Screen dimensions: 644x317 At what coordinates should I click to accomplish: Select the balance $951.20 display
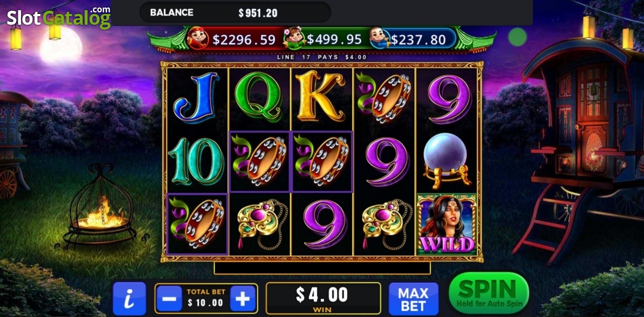click(x=235, y=12)
